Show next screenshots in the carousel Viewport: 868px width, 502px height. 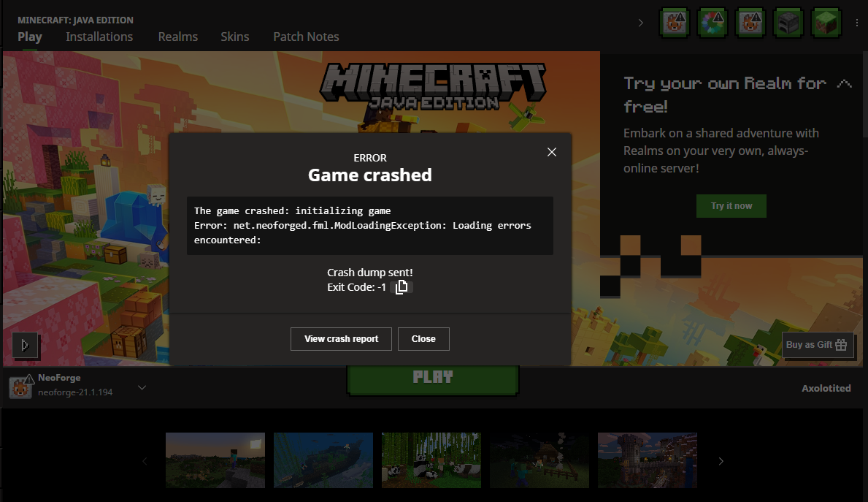click(x=721, y=461)
